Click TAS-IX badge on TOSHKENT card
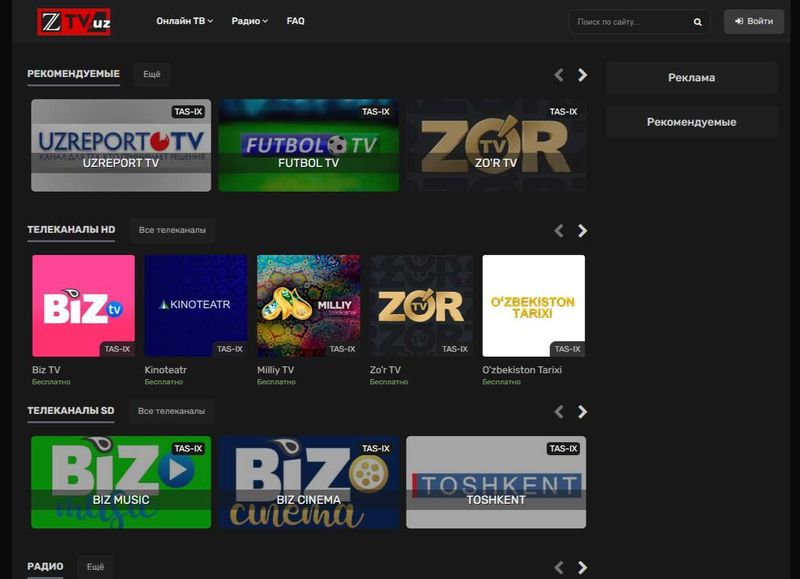Viewport: 800px width, 579px height. 563,448
